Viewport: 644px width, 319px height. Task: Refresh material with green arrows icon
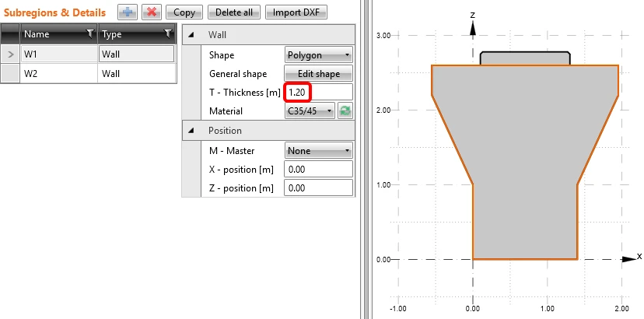[x=345, y=111]
